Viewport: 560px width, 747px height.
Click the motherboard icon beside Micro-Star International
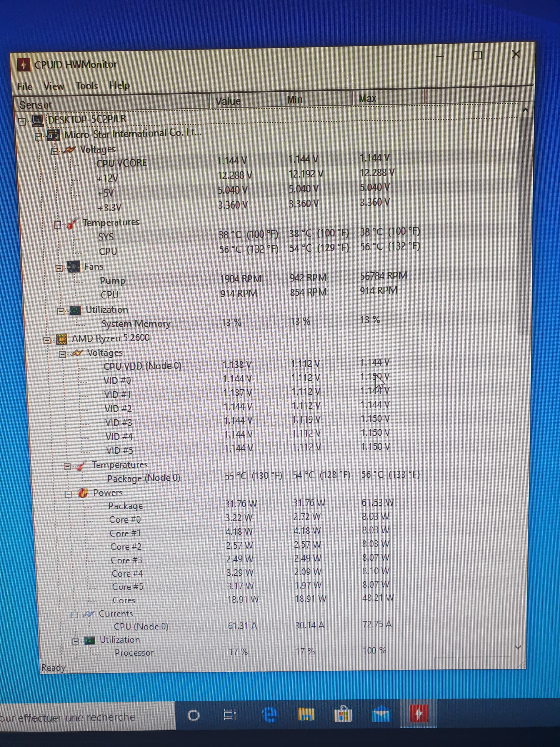tap(53, 135)
